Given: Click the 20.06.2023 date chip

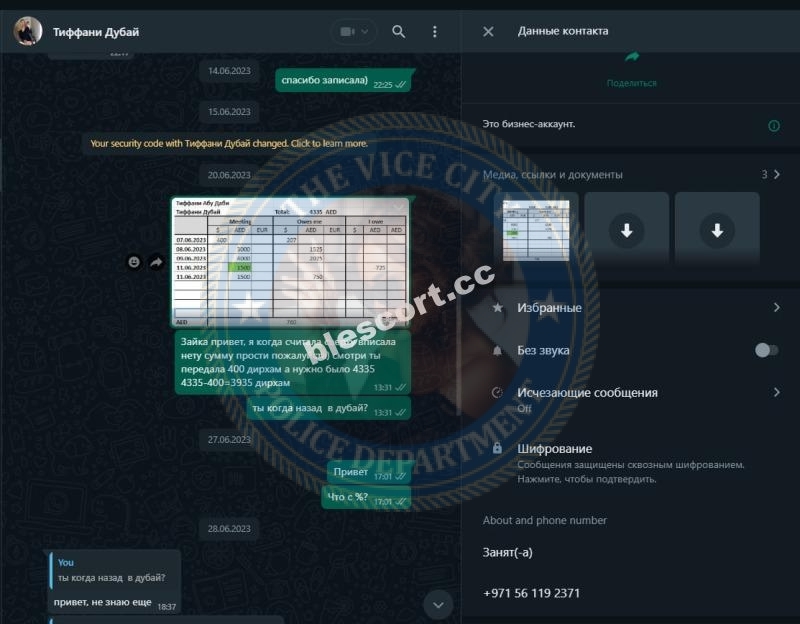Looking at the screenshot, I should [229, 175].
